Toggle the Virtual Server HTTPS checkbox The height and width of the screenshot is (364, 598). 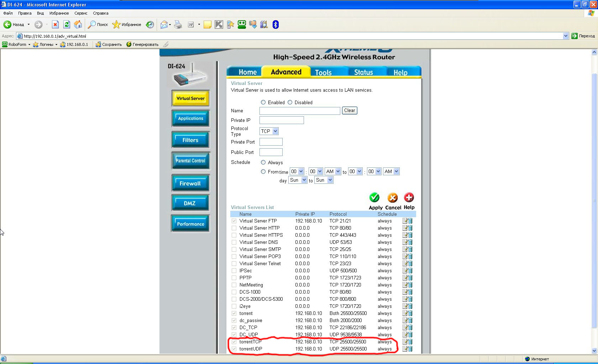[234, 235]
